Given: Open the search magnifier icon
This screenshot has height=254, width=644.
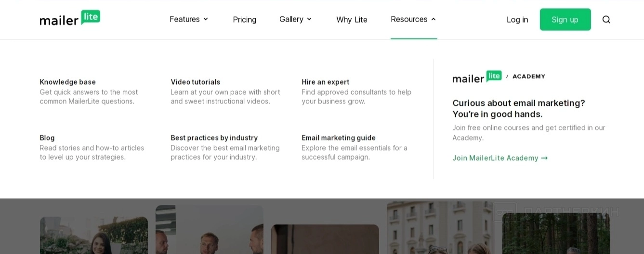Looking at the screenshot, I should 606,20.
